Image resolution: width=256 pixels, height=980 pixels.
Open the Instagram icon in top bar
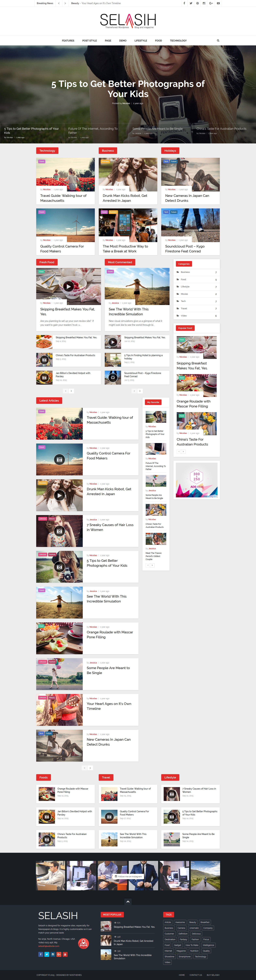click(x=204, y=3)
